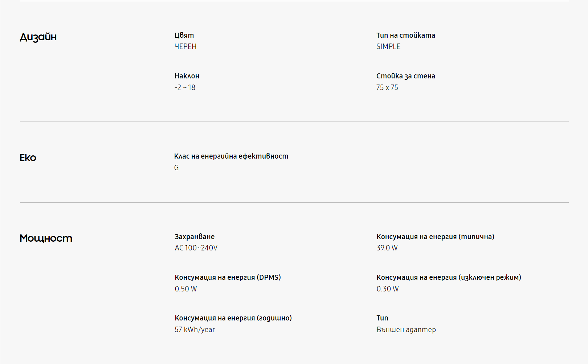The image size is (588, 364).
Task: Click the Клас на енергийна ефективност label
Action: pyautogui.click(x=231, y=156)
